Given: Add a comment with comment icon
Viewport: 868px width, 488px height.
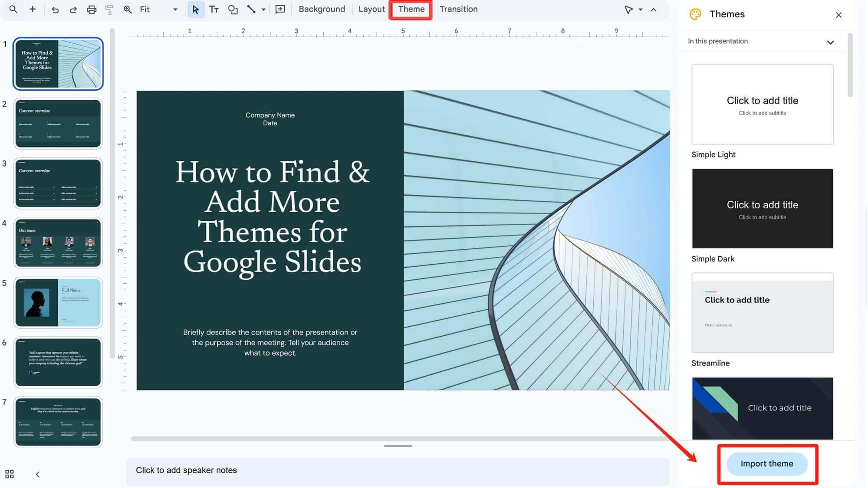Looking at the screenshot, I should tap(280, 9).
